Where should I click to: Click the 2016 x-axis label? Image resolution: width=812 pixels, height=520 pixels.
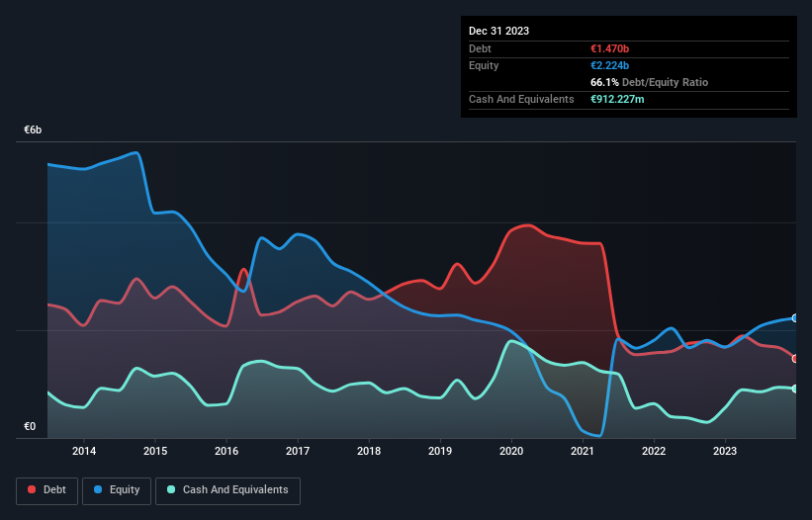pyautogui.click(x=226, y=451)
